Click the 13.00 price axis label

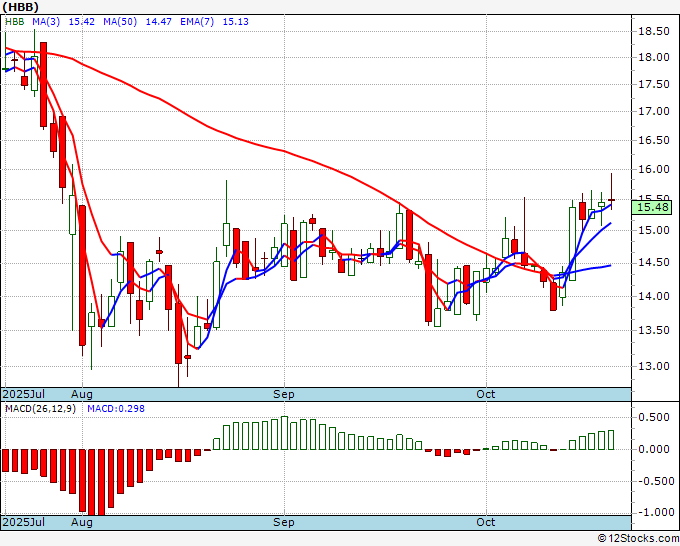654,366
